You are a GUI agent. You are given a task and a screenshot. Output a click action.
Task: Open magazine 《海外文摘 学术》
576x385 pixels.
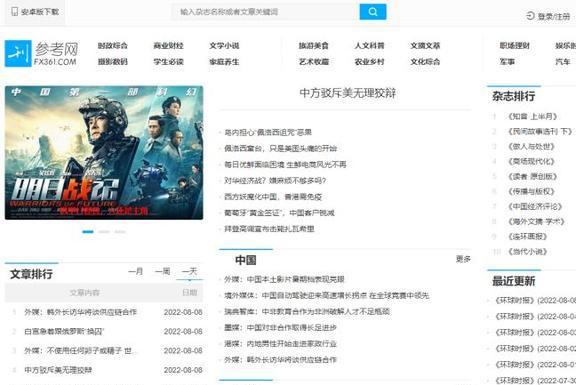[536, 222]
